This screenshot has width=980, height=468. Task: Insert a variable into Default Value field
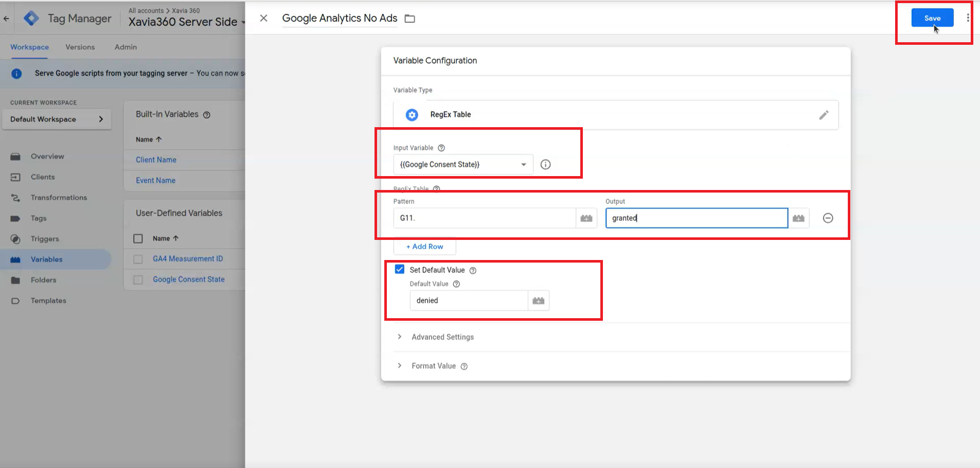pyautogui.click(x=539, y=301)
